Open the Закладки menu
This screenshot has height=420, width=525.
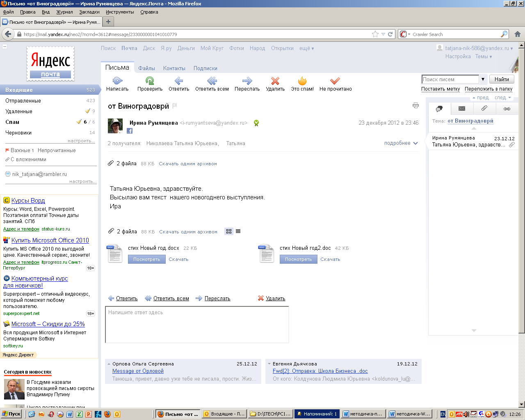click(x=89, y=12)
